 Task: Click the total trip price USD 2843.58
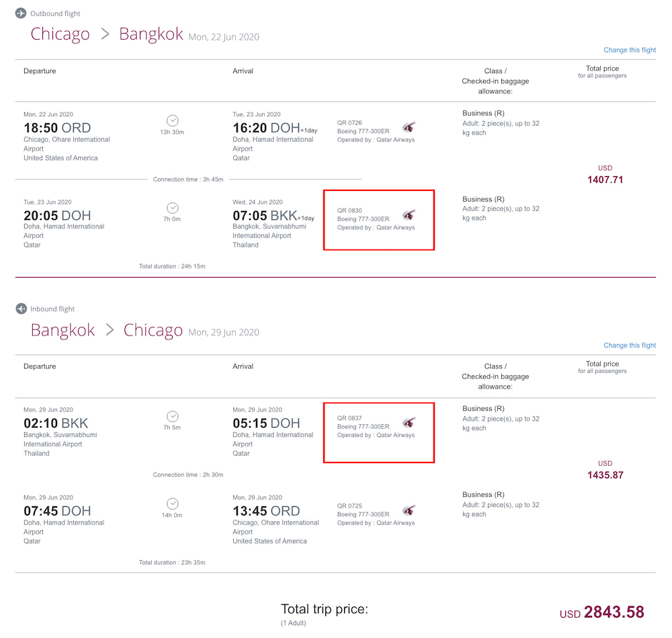pyautogui.click(x=601, y=612)
